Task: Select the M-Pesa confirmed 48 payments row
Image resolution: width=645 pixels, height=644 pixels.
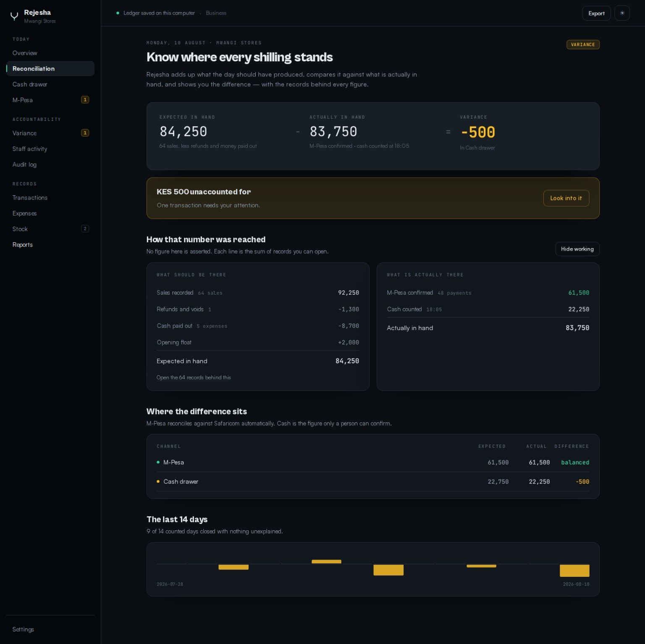Action: pos(488,293)
